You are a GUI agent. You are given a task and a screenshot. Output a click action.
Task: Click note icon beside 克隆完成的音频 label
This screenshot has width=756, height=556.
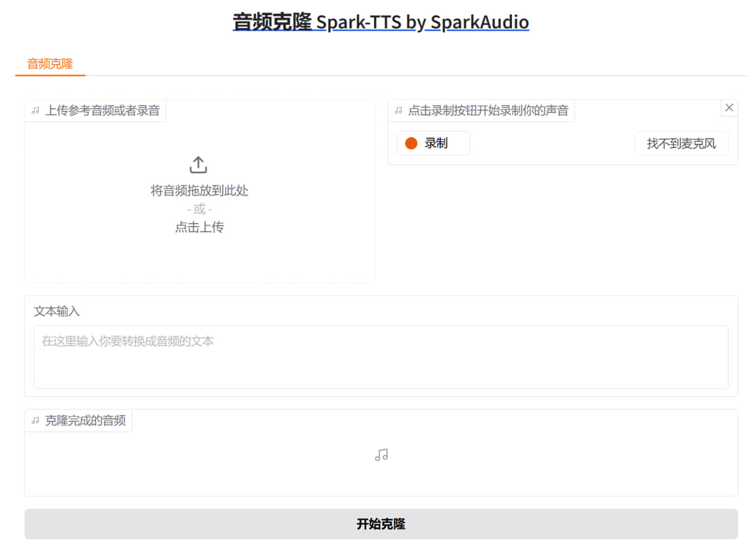35,420
